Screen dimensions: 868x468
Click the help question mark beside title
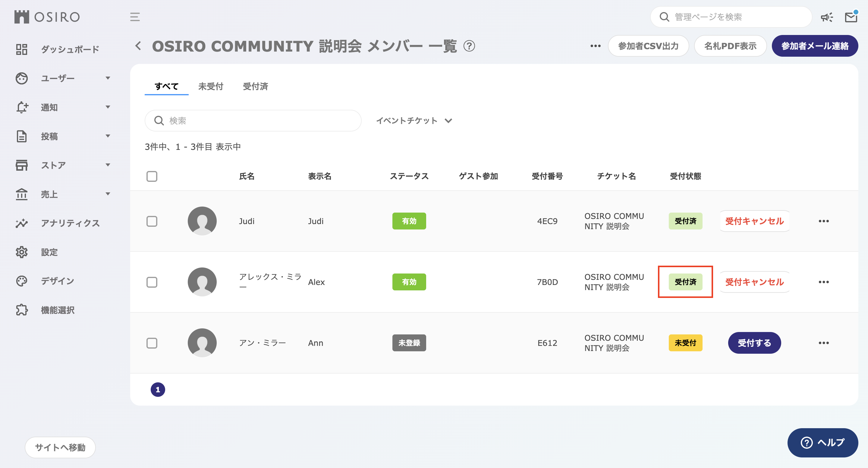pyautogui.click(x=469, y=46)
